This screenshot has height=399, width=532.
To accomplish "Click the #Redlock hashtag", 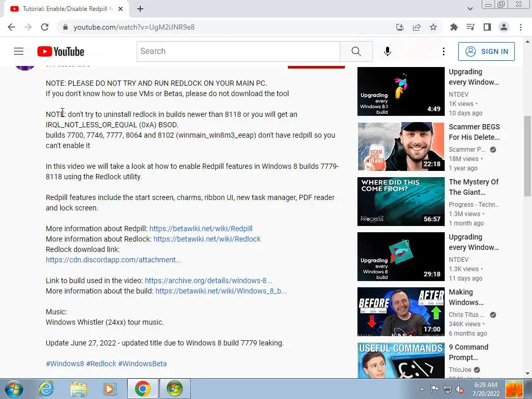I will (101, 364).
